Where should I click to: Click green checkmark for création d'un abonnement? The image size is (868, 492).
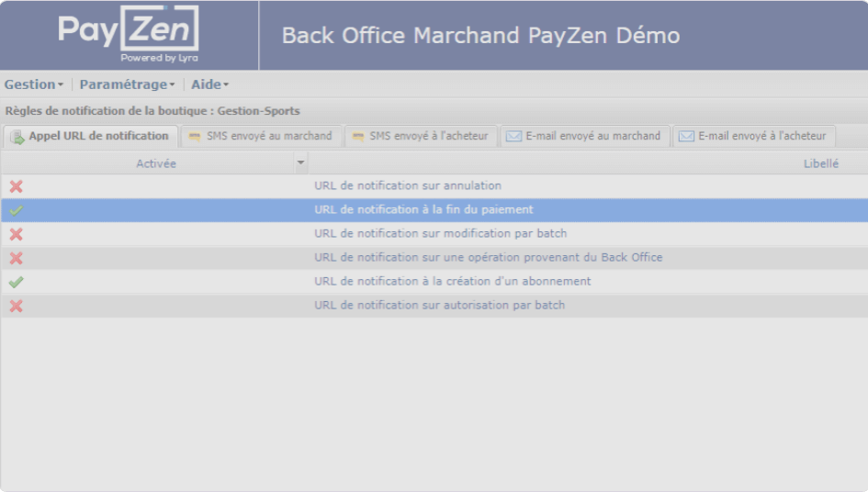click(x=16, y=282)
